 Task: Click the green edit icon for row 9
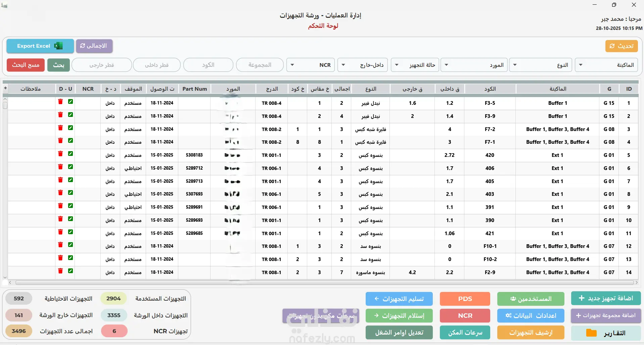tap(71, 206)
